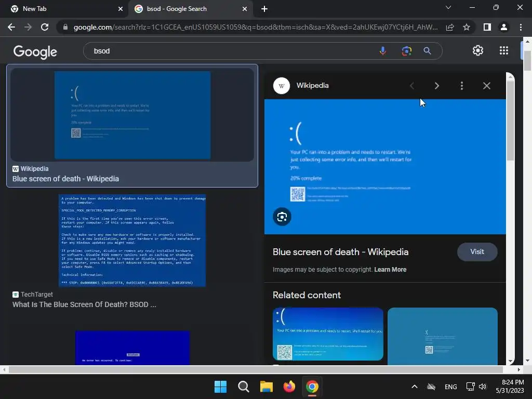
Task: Click Lens icon on preview image
Action: pyautogui.click(x=282, y=217)
